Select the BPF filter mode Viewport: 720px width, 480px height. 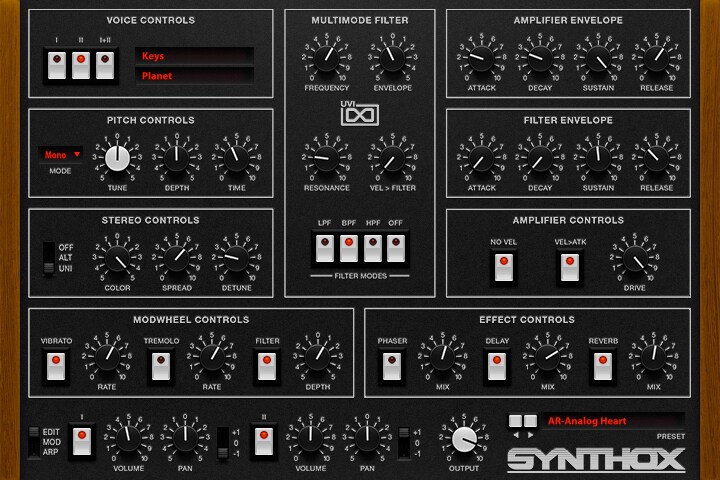tap(349, 248)
